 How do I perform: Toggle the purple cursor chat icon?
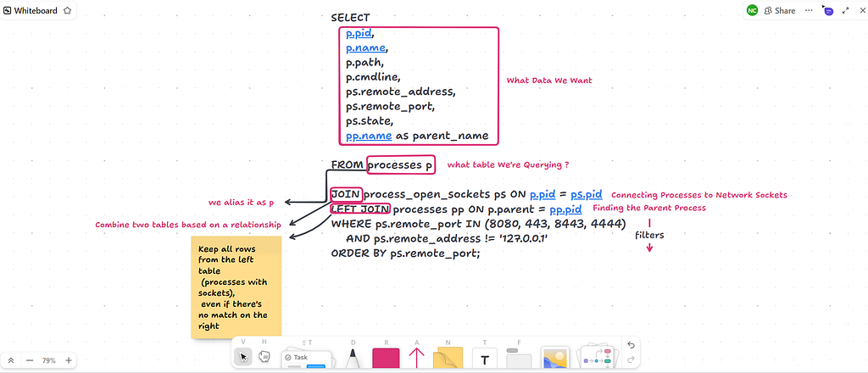click(827, 10)
